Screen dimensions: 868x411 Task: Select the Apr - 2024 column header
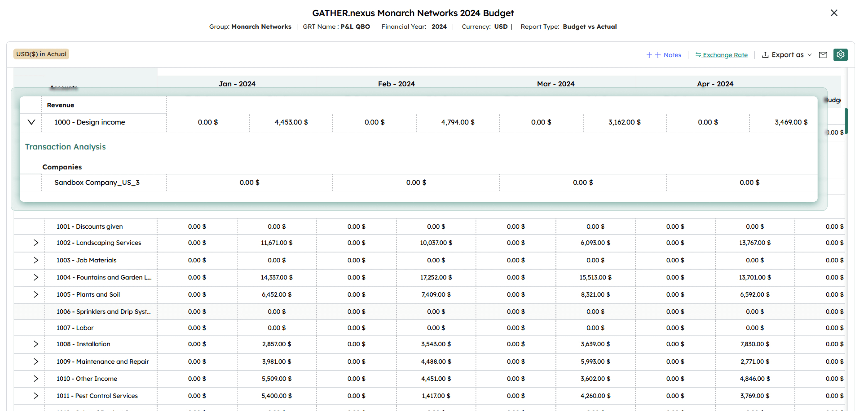tap(715, 83)
